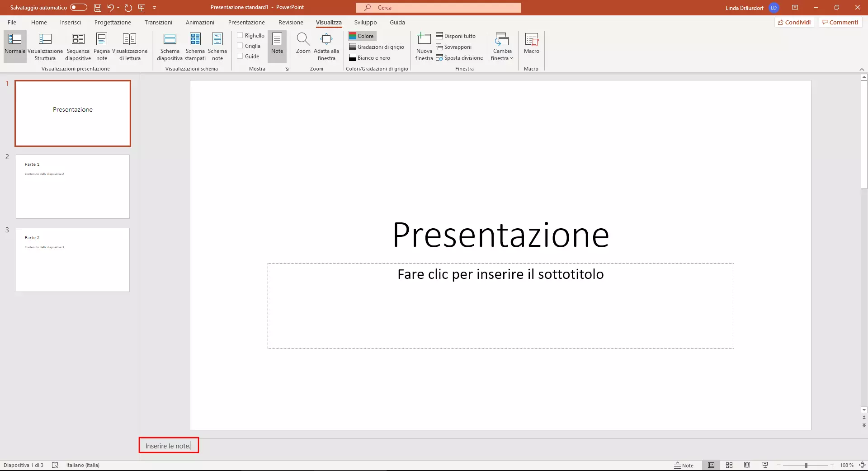Open a Nuova finestra
The height and width of the screenshot is (471, 868).
[424, 46]
